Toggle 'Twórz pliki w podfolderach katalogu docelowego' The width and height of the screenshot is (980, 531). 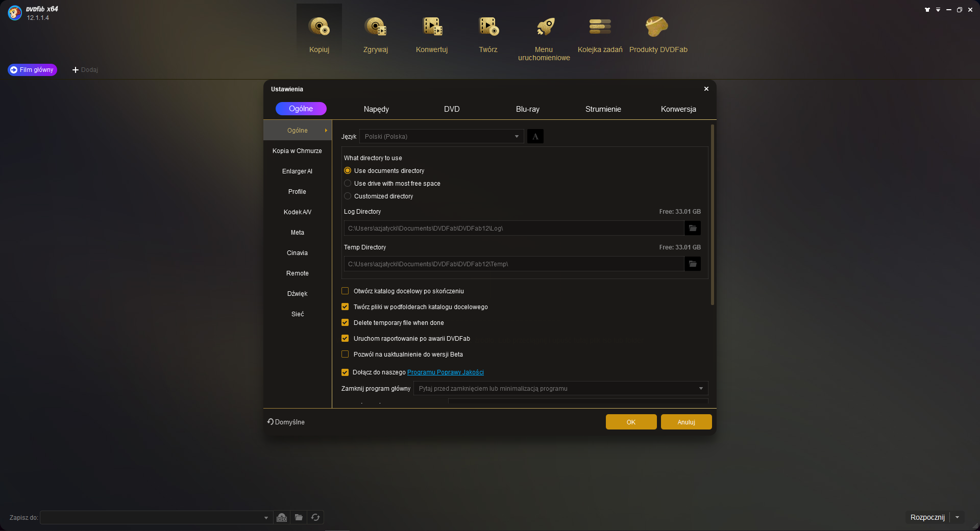pos(345,307)
